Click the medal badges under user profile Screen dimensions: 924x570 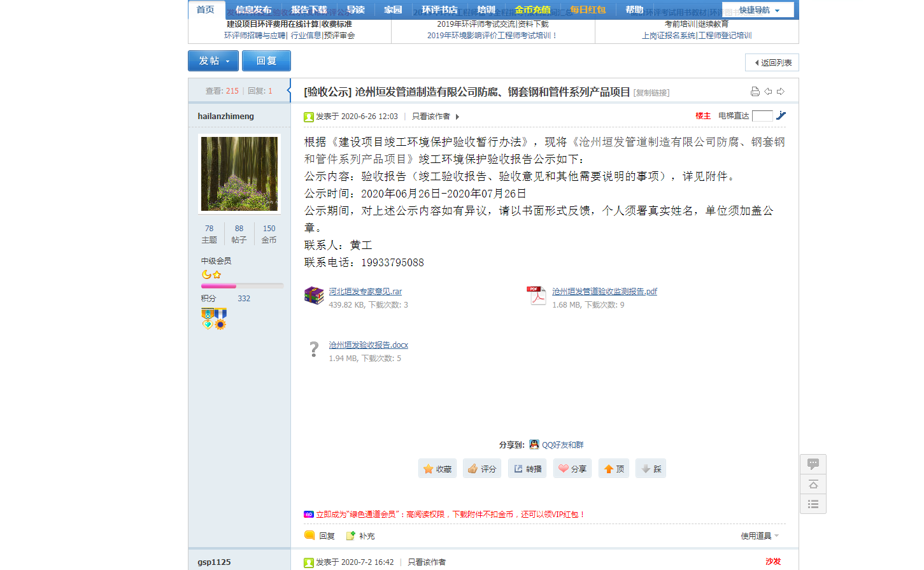(214, 318)
